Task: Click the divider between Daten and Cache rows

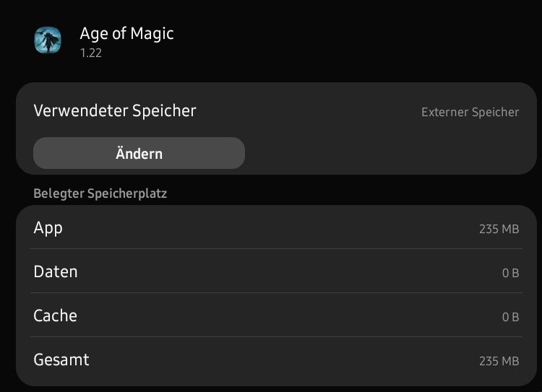Action: click(276, 292)
